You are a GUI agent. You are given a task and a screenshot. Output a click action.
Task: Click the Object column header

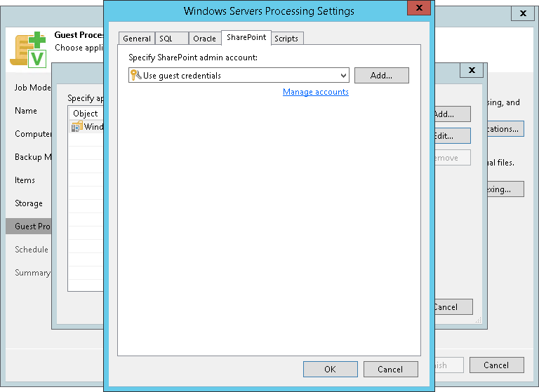pos(86,114)
